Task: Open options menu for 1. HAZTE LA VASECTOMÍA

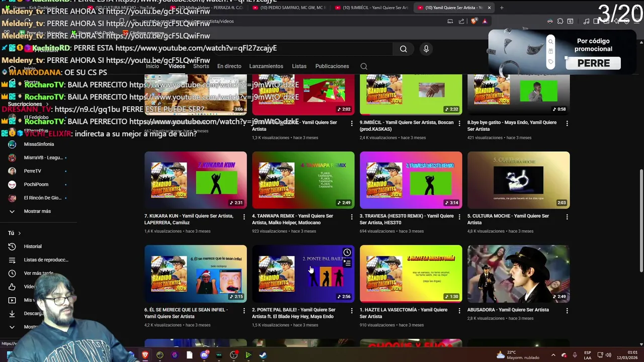Action: click(459, 311)
